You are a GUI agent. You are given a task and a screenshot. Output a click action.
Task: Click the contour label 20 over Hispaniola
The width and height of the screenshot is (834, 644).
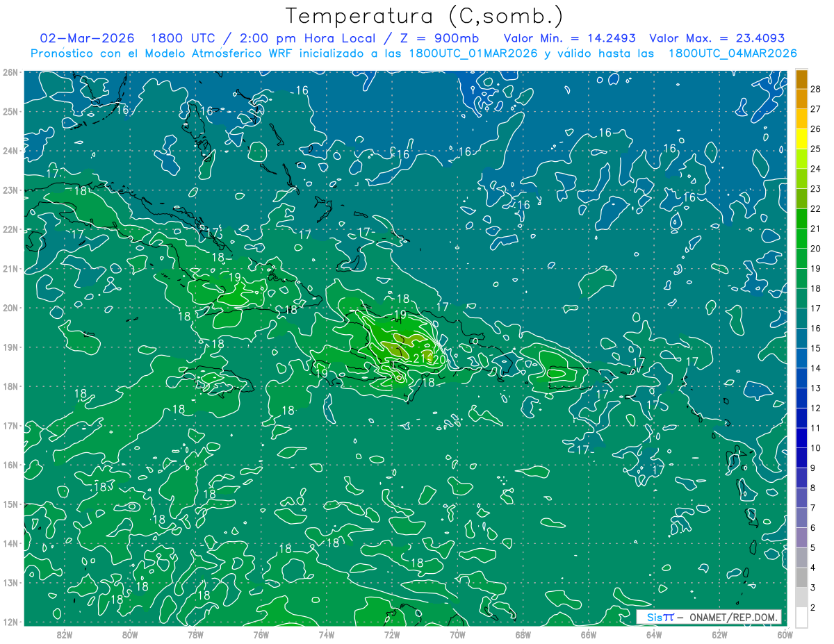tap(439, 359)
